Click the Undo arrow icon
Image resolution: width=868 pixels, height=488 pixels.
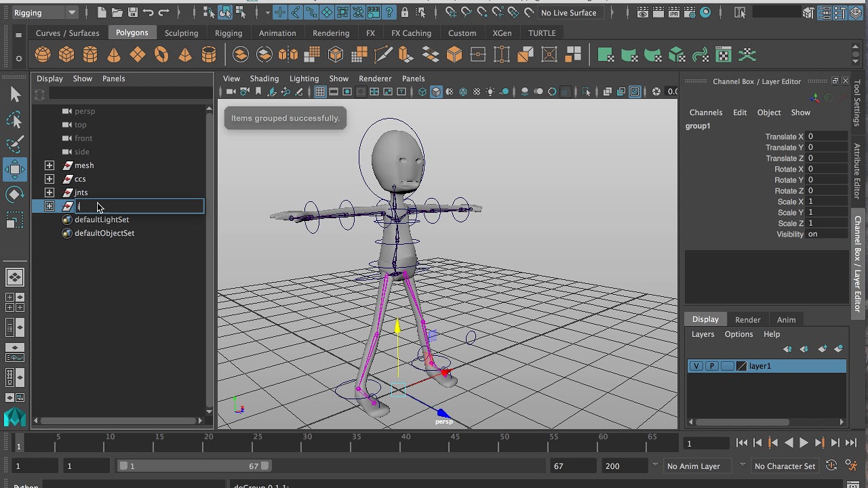coord(148,12)
